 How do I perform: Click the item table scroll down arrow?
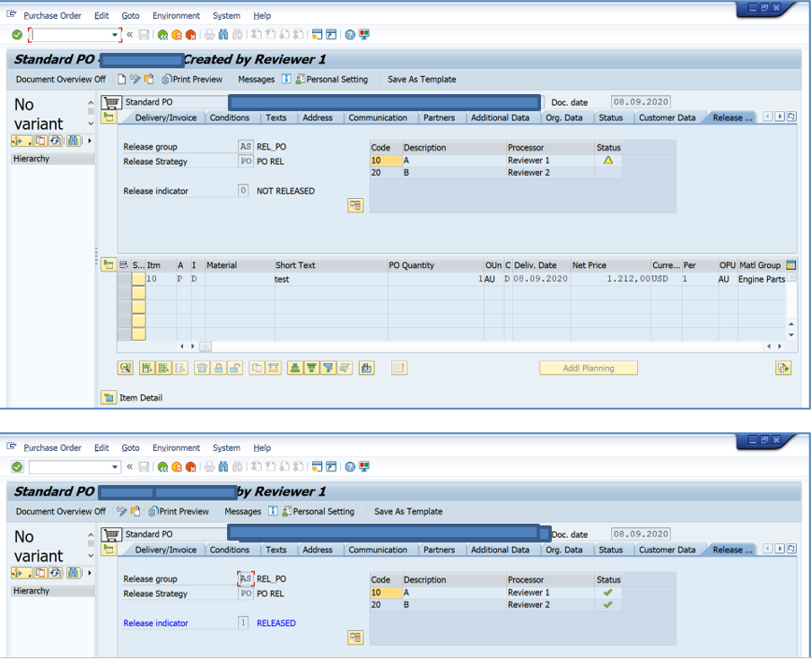point(791,334)
